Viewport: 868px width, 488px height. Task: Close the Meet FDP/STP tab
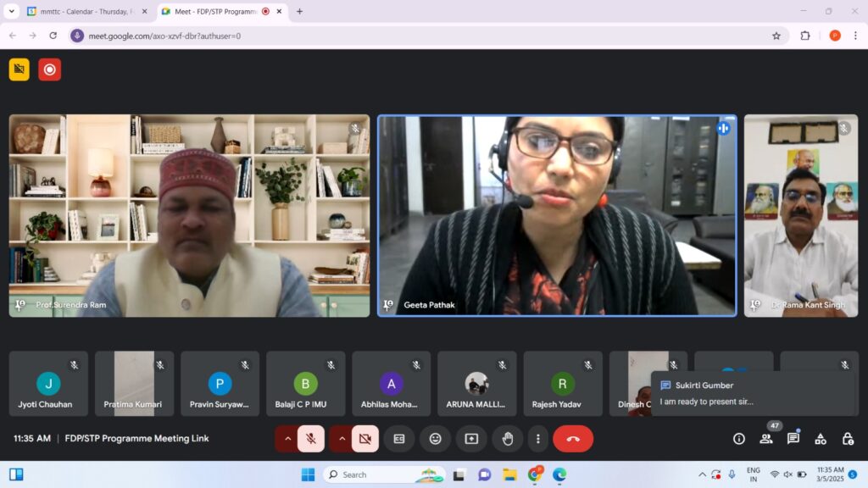click(279, 11)
